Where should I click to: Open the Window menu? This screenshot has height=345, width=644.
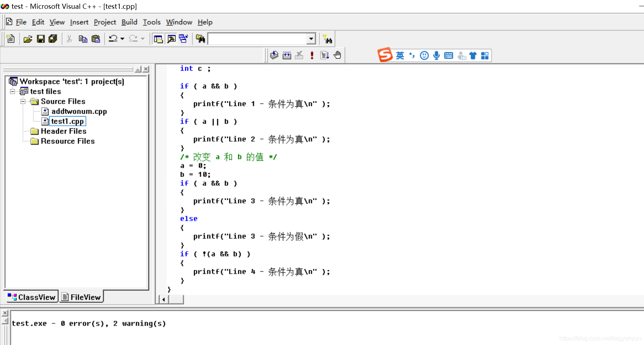point(179,22)
